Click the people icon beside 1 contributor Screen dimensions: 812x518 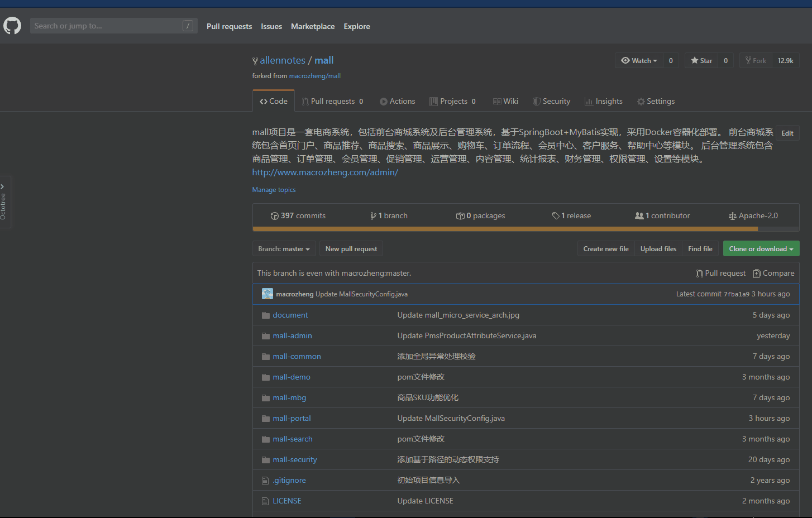639,216
